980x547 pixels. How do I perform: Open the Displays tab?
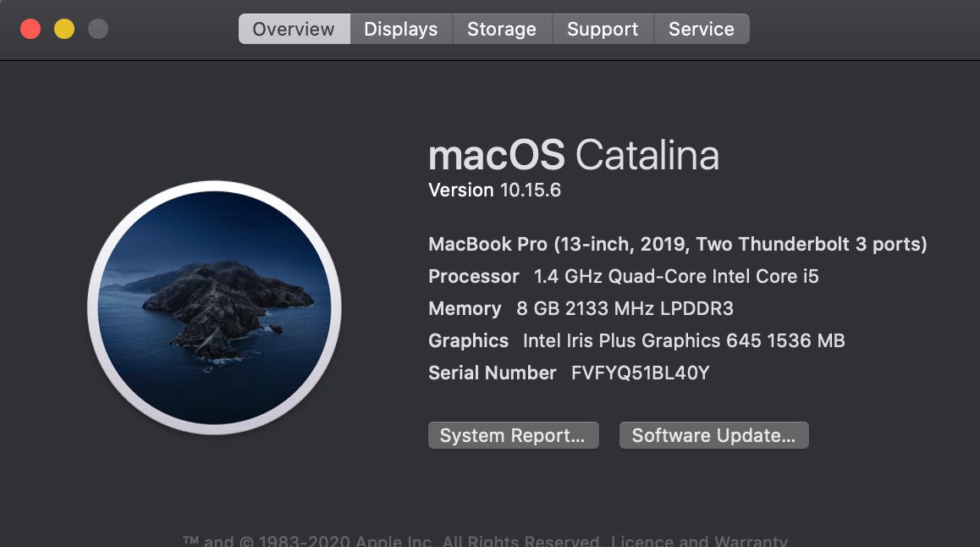tap(400, 29)
